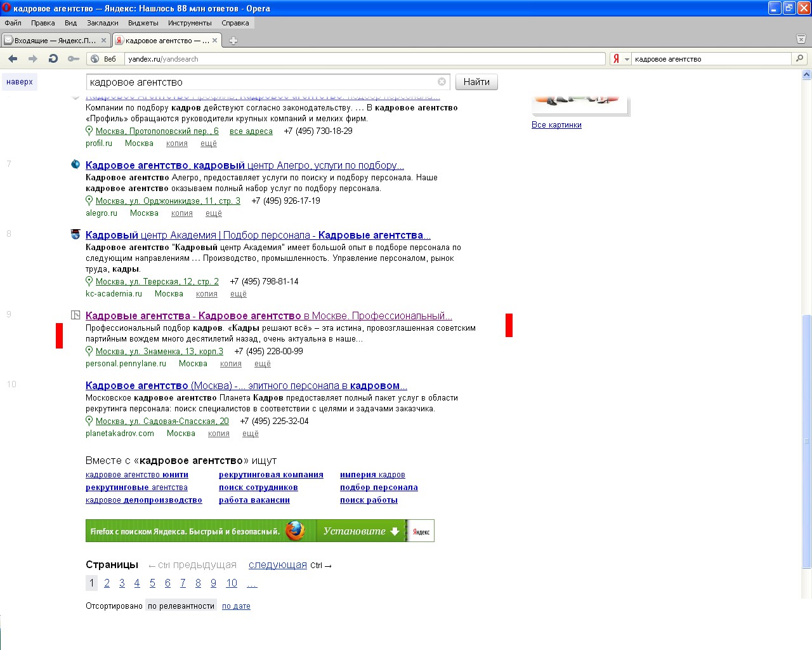Click the globe Веб icon in address bar

click(x=95, y=59)
